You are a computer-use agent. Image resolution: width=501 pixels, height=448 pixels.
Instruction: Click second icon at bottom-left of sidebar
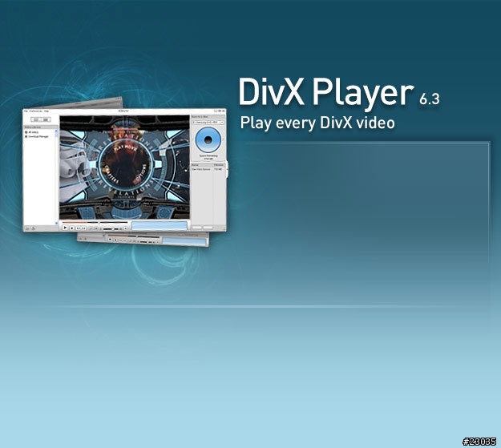[33, 228]
